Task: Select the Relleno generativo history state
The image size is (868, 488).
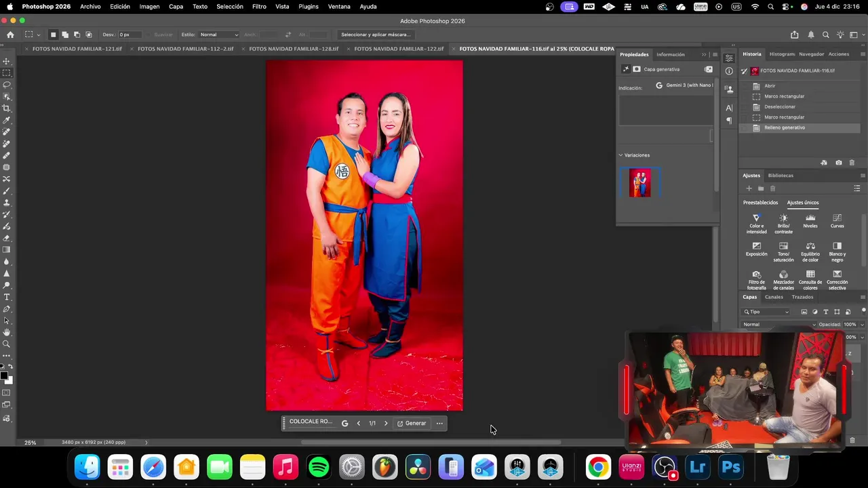Action: point(800,127)
